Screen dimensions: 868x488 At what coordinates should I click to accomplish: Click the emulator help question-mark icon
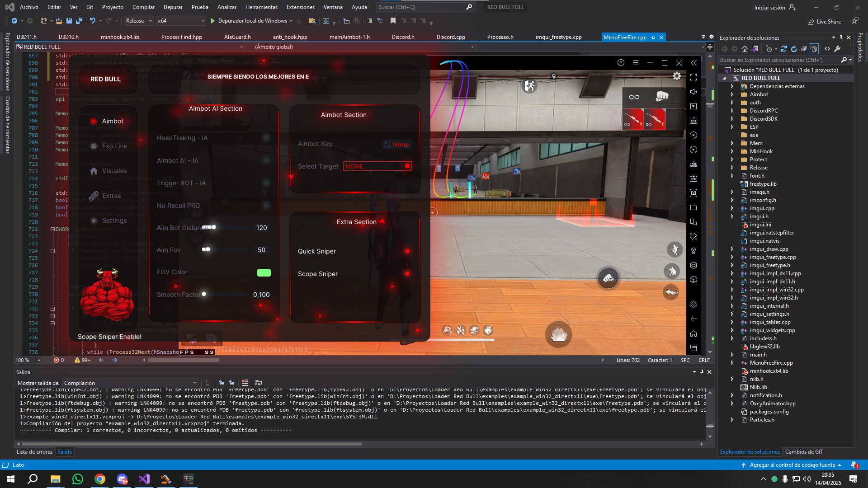[x=621, y=63]
